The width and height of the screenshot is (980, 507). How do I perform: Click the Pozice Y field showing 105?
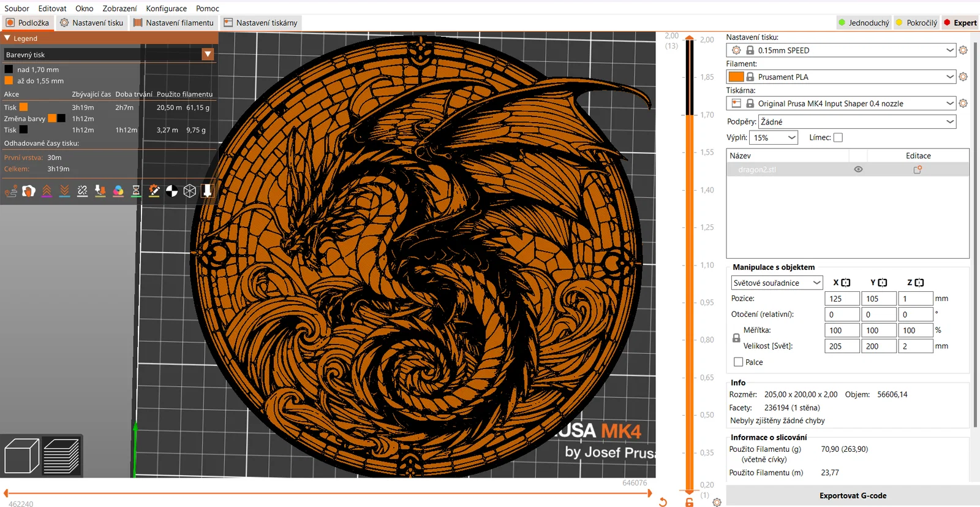(x=879, y=299)
